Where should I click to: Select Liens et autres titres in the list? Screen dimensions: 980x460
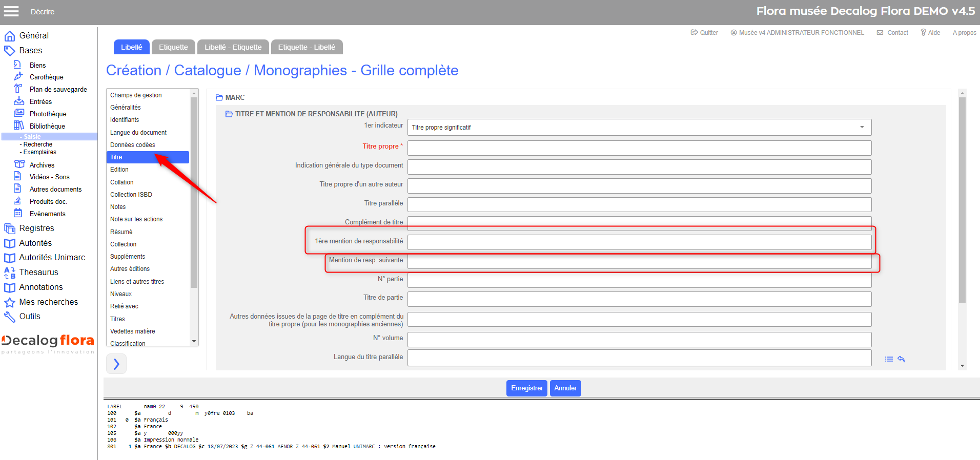tap(148, 282)
